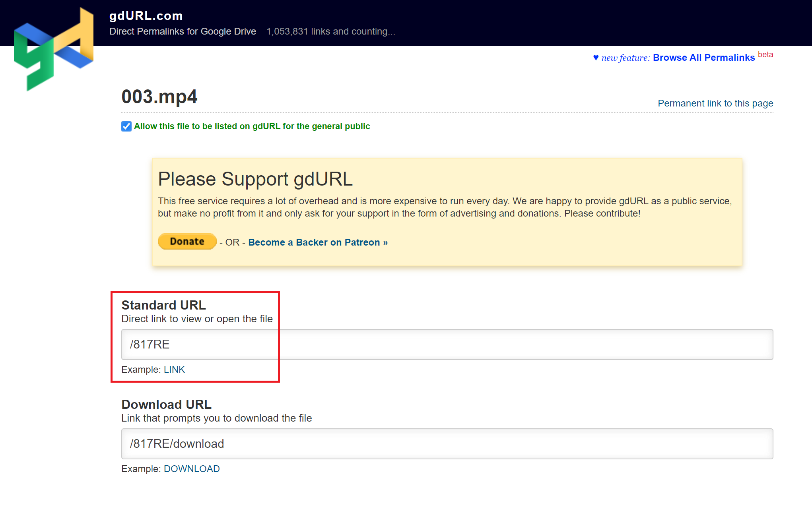
Task: Click the 'Download URL' section heading
Action: (166, 405)
